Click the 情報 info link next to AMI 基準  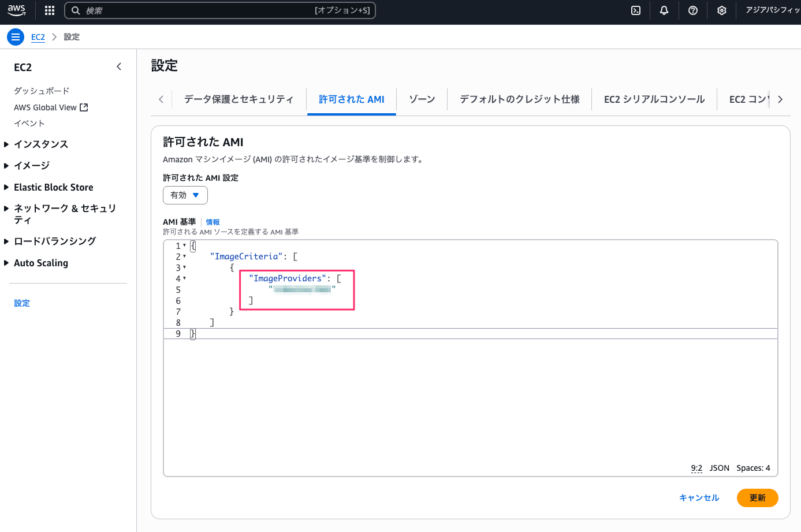click(x=213, y=222)
